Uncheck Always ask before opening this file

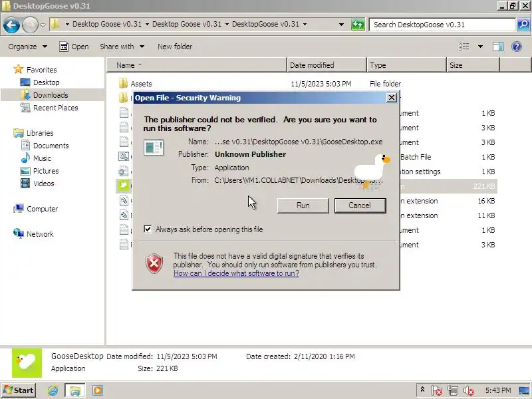148,229
